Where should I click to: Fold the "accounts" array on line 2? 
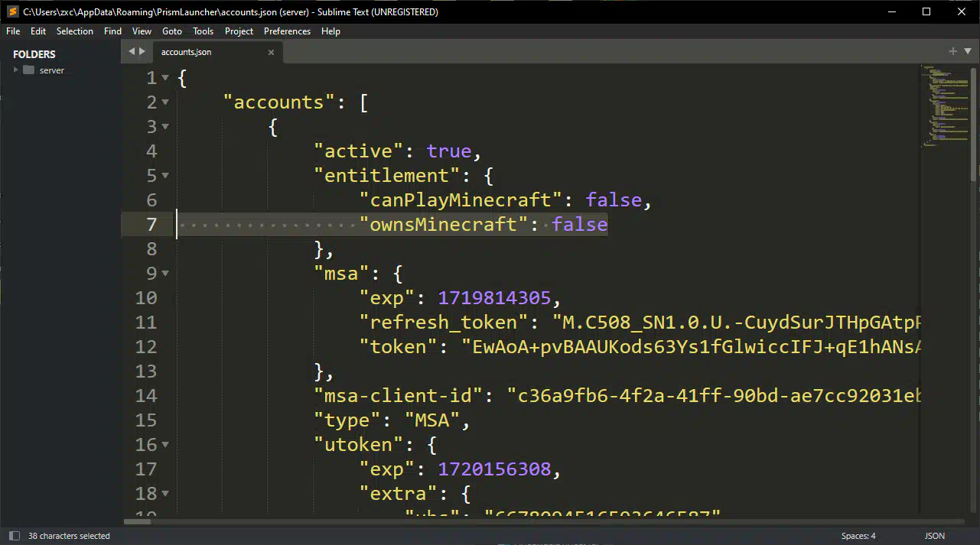(x=165, y=102)
